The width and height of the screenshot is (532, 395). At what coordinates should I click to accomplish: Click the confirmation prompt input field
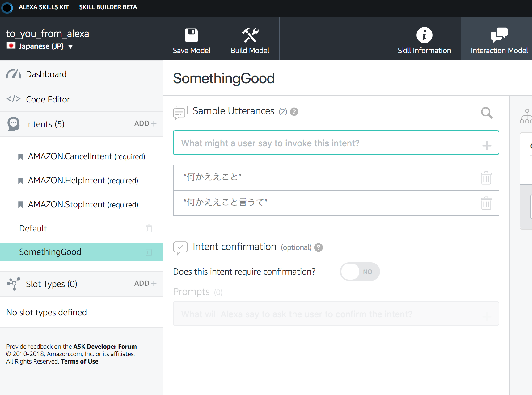336,314
